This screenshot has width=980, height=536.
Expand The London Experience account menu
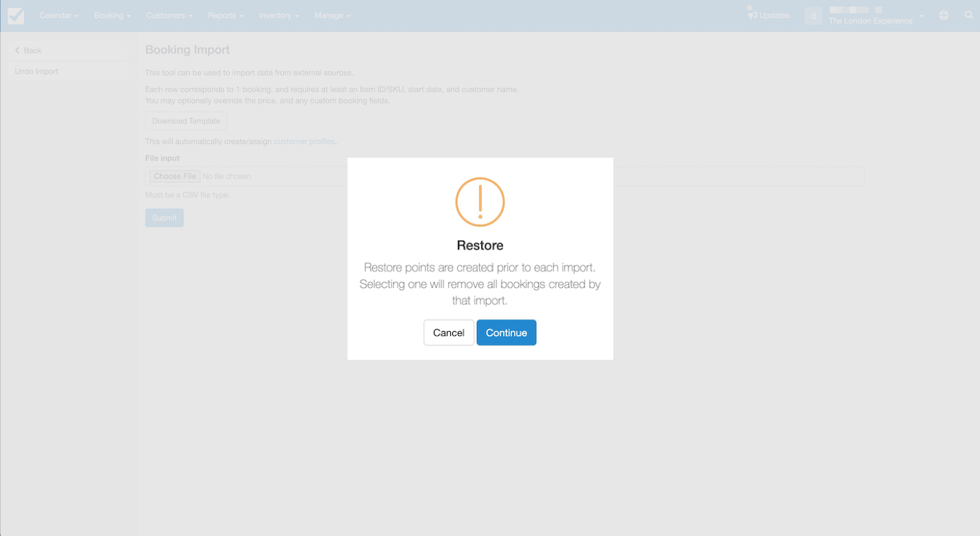(x=876, y=16)
